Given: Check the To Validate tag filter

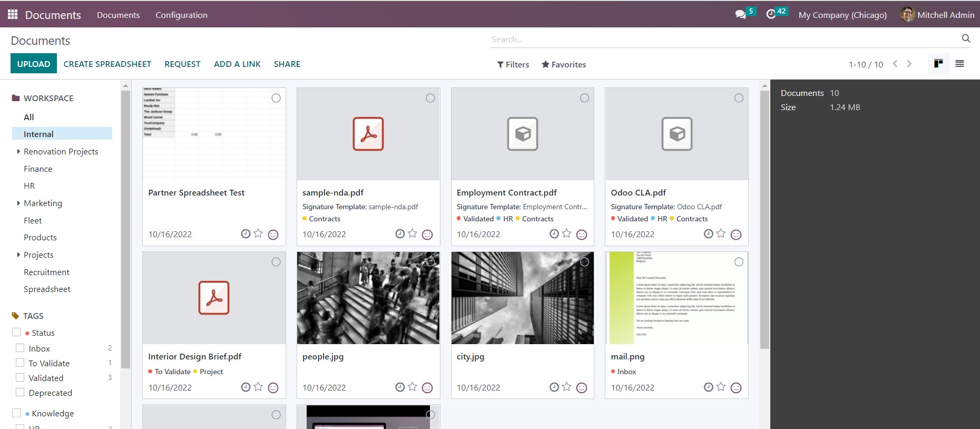Looking at the screenshot, I should tap(20, 363).
